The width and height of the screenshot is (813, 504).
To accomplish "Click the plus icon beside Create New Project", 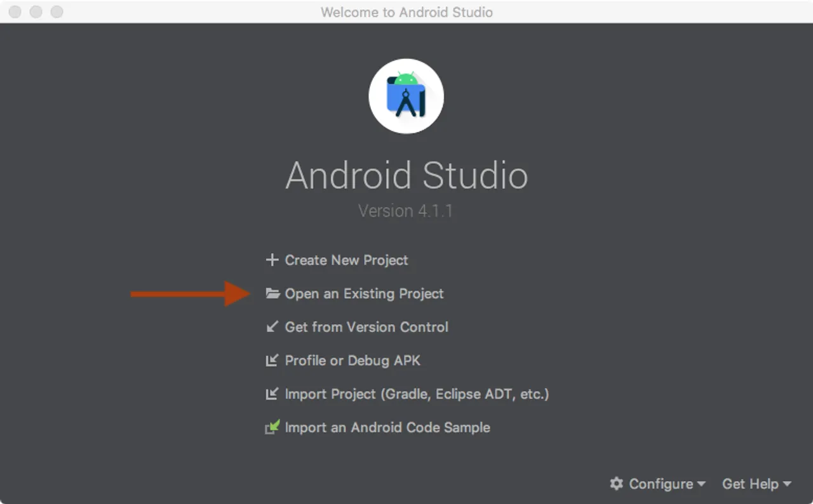I will click(272, 260).
